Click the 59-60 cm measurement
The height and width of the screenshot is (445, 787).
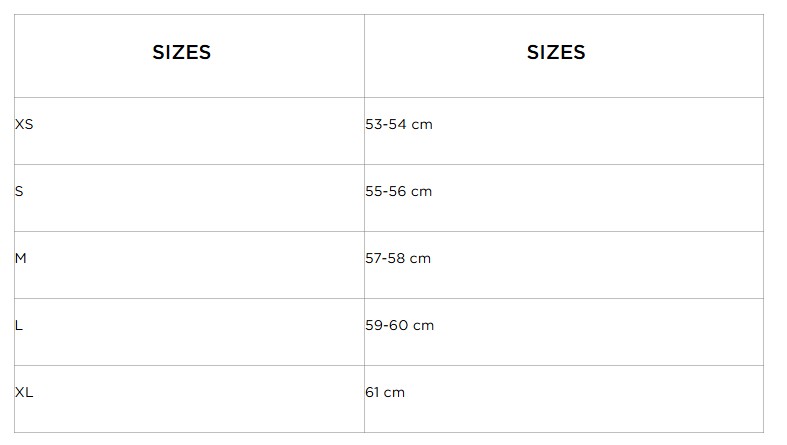coord(400,325)
